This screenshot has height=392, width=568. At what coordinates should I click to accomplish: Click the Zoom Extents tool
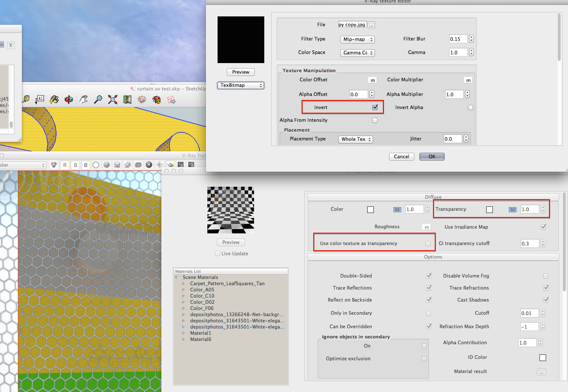pos(112,99)
